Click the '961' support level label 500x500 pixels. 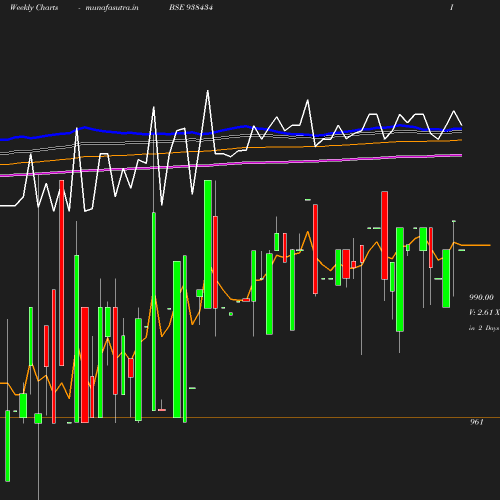[477, 422]
